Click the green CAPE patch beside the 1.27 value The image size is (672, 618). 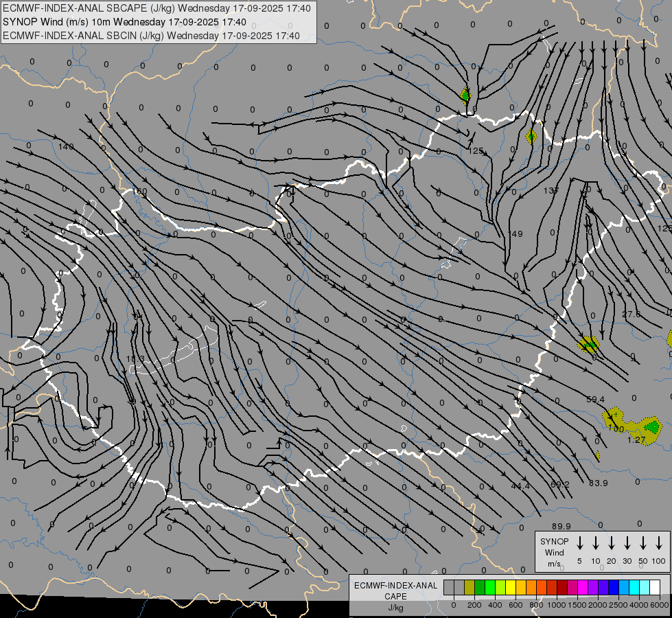pos(653,426)
